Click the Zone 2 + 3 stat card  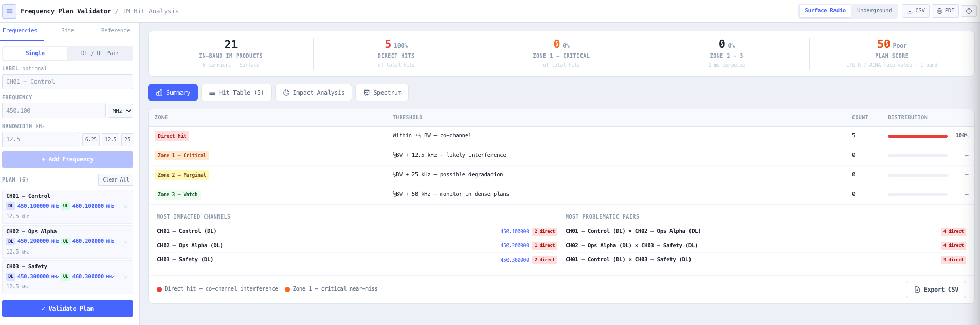(x=726, y=53)
